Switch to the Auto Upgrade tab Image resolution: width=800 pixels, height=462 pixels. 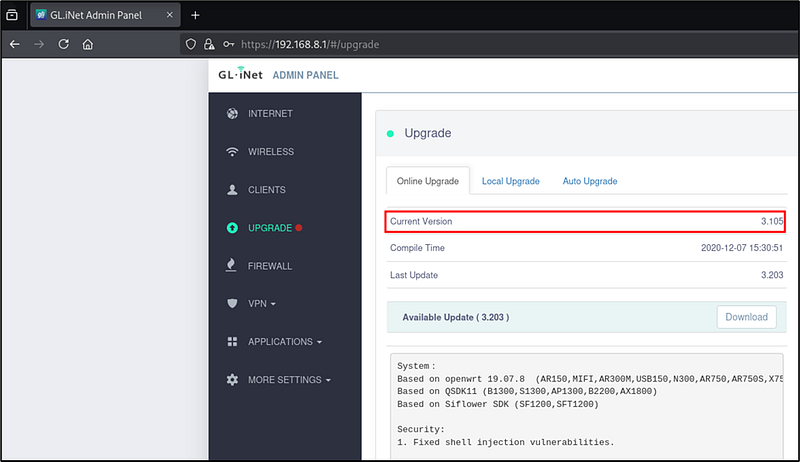pyautogui.click(x=590, y=181)
